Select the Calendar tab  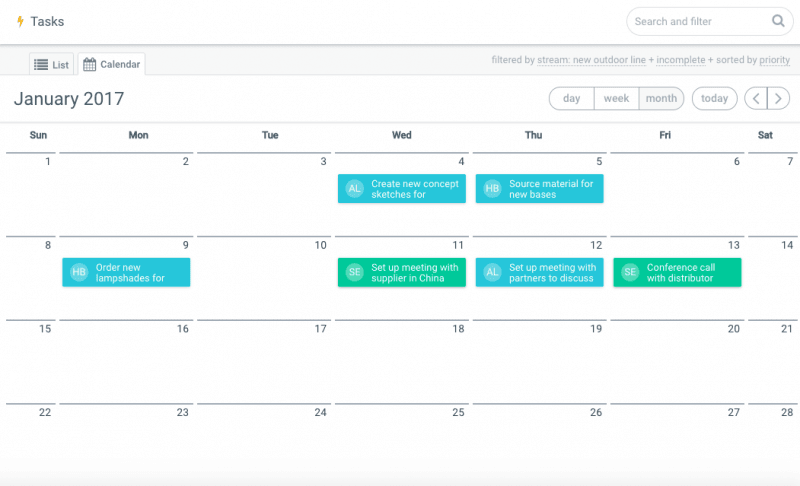pyautogui.click(x=112, y=64)
